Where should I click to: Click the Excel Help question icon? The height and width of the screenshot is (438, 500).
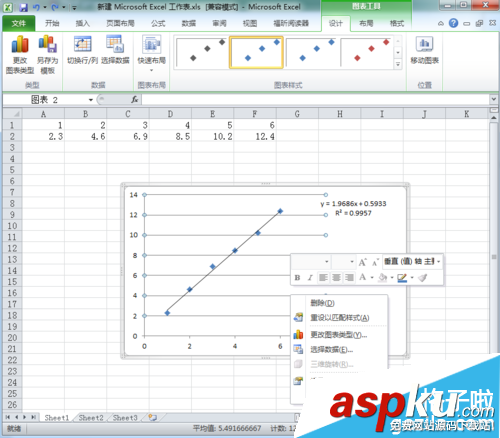(x=453, y=23)
